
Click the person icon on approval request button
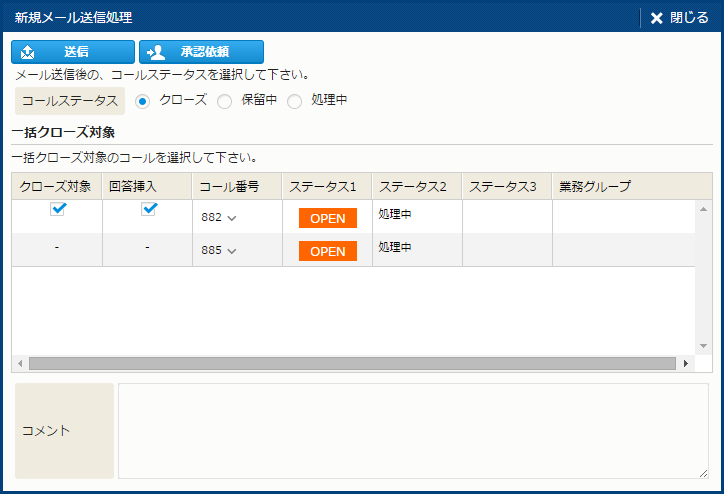click(155, 52)
